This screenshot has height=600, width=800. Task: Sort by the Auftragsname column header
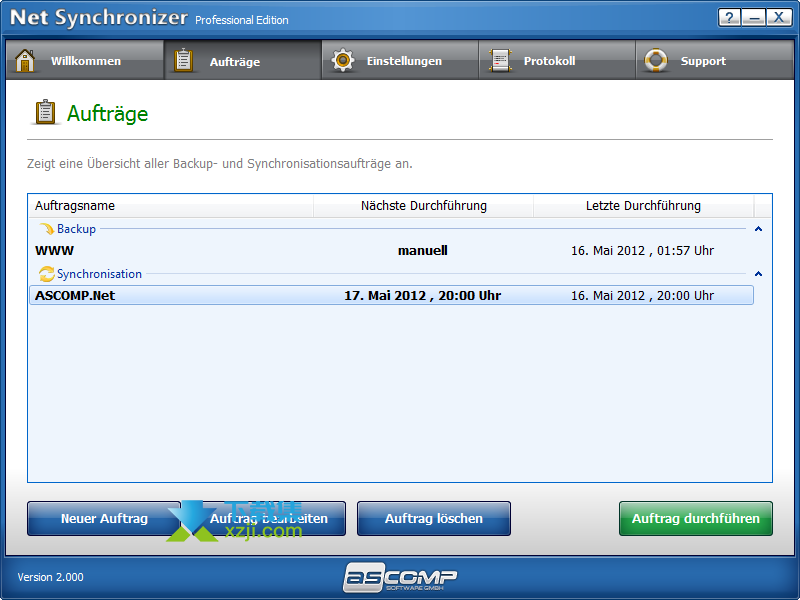[x=171, y=206]
